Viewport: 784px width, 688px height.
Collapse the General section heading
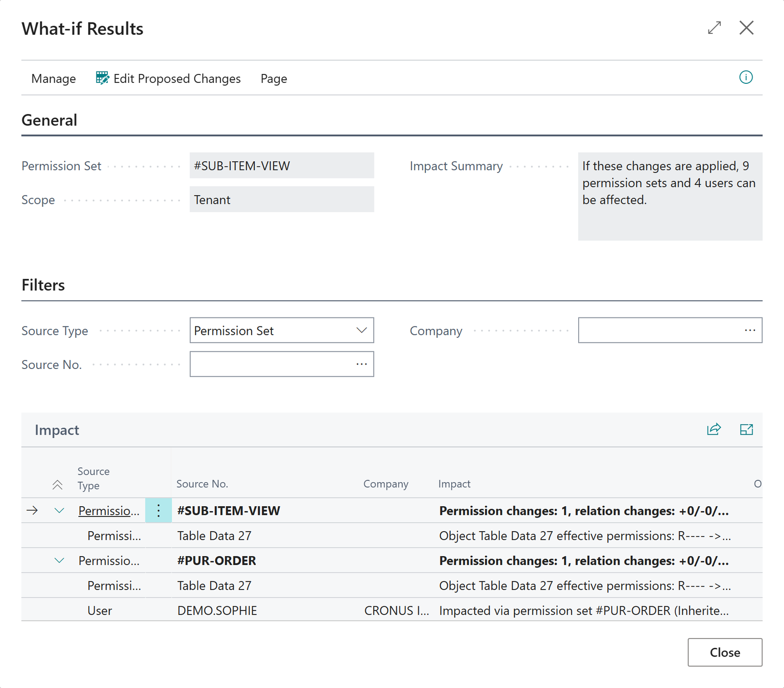pyautogui.click(x=49, y=120)
